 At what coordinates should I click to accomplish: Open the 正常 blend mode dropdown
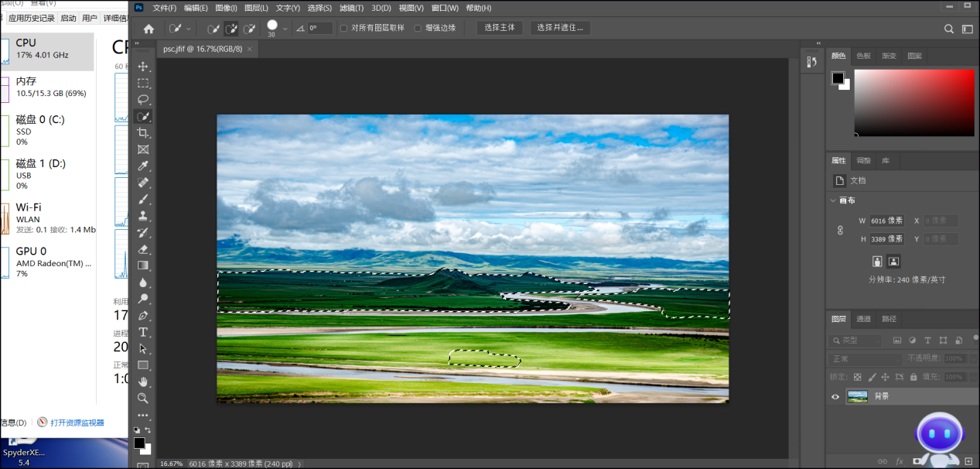tap(865, 359)
